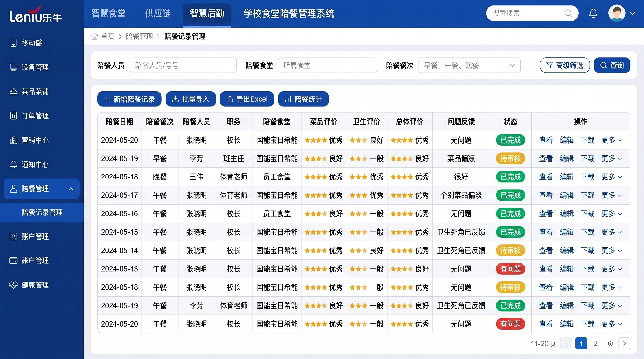Click the 王伟 name cell
The height and width of the screenshot is (359, 644).
196,177
